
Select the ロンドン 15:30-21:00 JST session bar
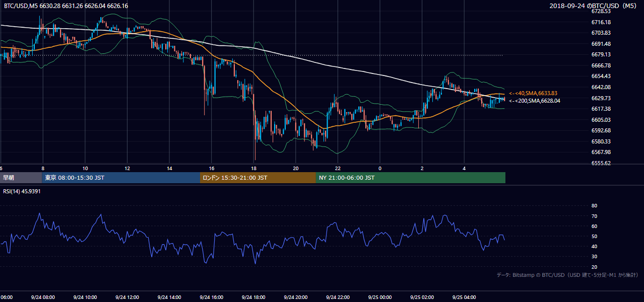click(258, 178)
